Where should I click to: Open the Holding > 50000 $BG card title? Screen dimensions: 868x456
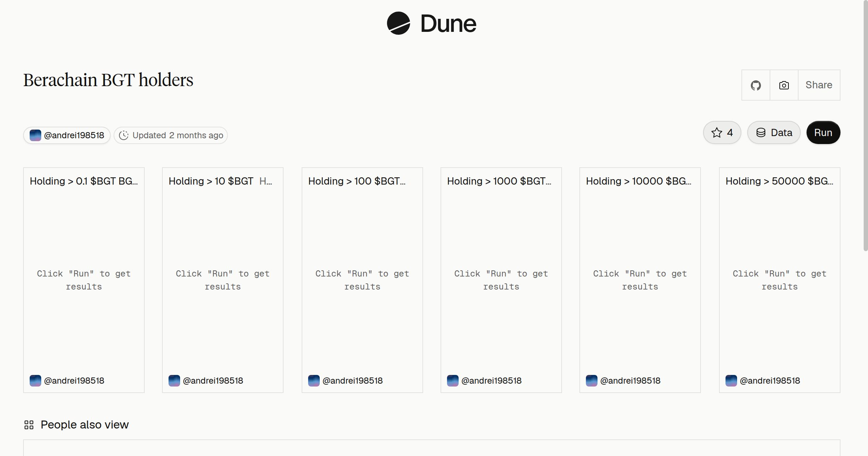[779, 181]
